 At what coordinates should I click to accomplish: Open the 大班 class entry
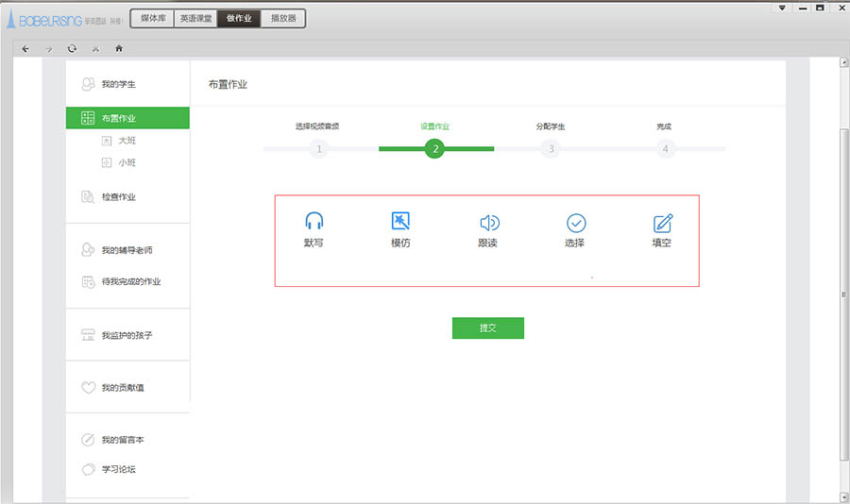click(x=127, y=141)
